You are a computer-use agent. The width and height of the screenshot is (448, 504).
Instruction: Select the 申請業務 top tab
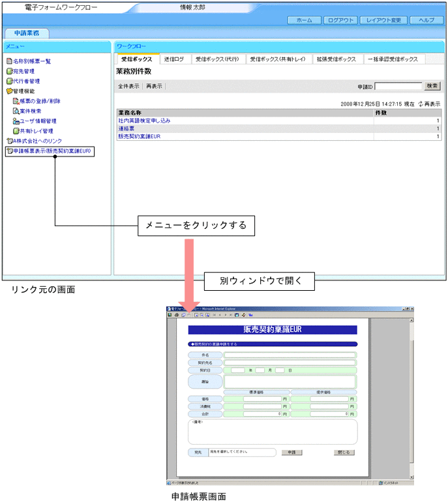27,33
